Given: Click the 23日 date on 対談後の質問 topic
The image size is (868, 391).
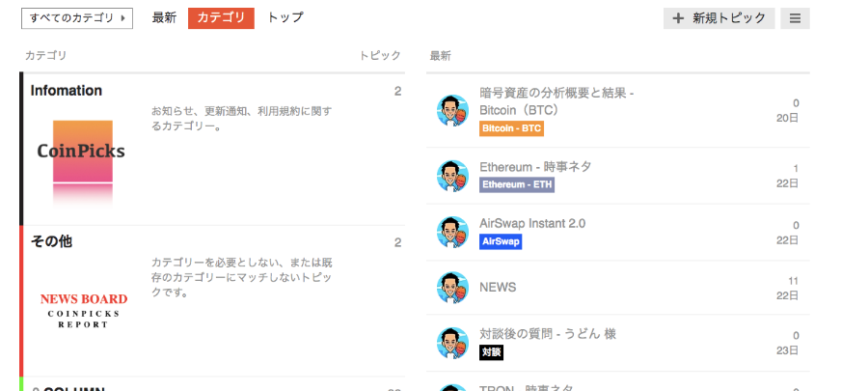Looking at the screenshot, I should 787,350.
